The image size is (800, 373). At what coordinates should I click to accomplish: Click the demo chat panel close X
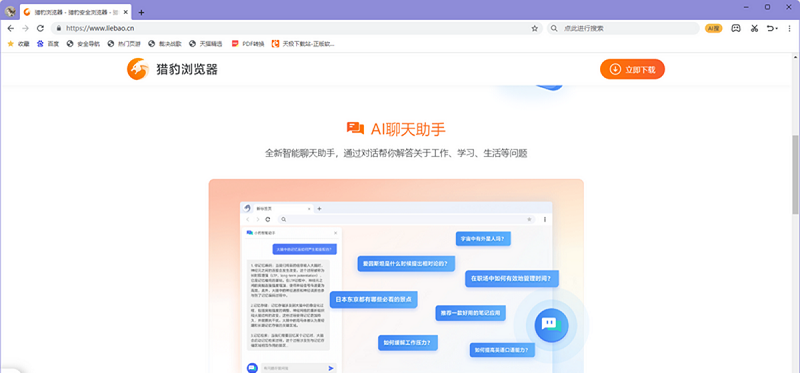(335, 233)
